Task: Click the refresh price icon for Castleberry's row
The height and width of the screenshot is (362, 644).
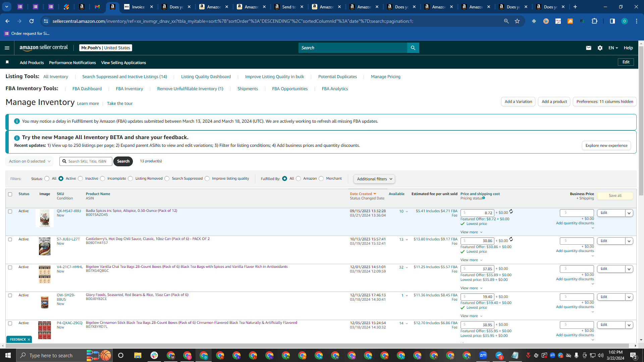Action: pos(511,239)
